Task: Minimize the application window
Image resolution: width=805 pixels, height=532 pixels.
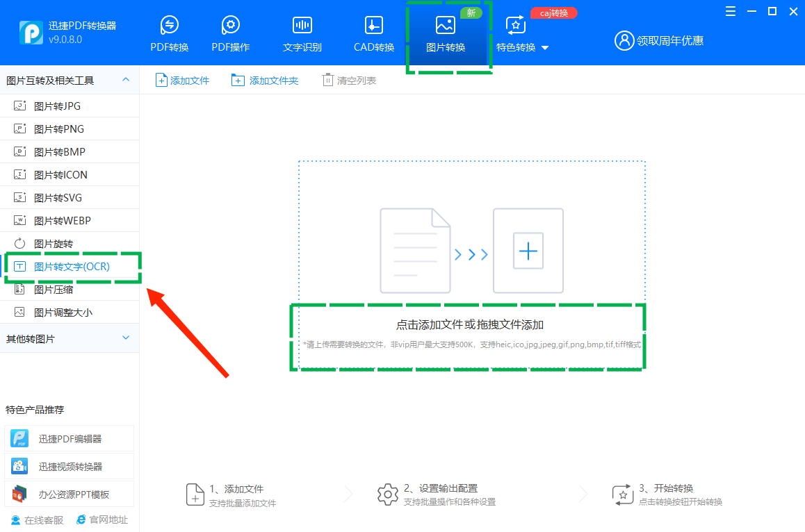Action: coord(751,11)
